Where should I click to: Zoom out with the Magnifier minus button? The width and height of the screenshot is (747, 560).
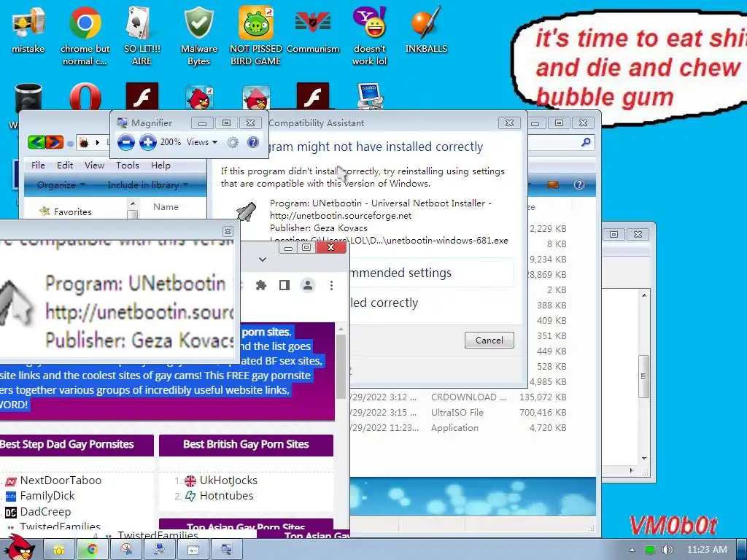click(125, 142)
